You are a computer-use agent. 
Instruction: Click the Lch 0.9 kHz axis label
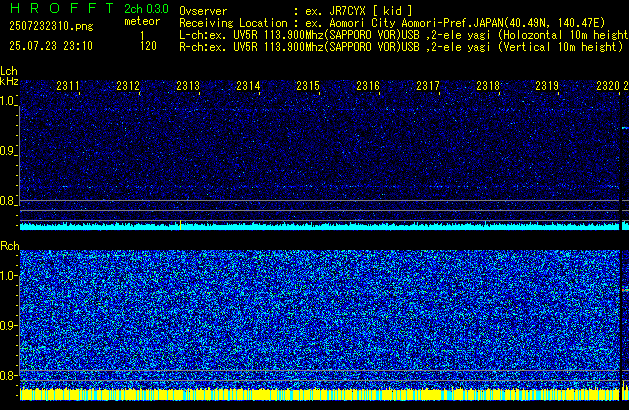coord(8,151)
